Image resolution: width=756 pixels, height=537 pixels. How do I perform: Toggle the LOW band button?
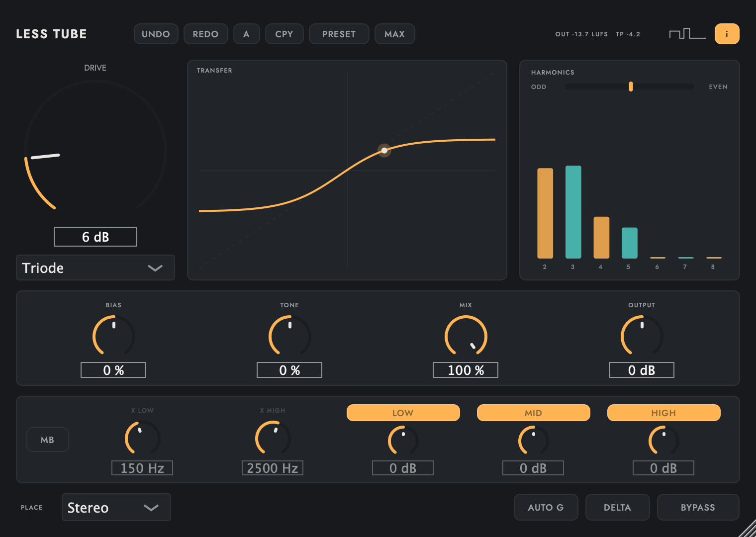click(x=403, y=413)
